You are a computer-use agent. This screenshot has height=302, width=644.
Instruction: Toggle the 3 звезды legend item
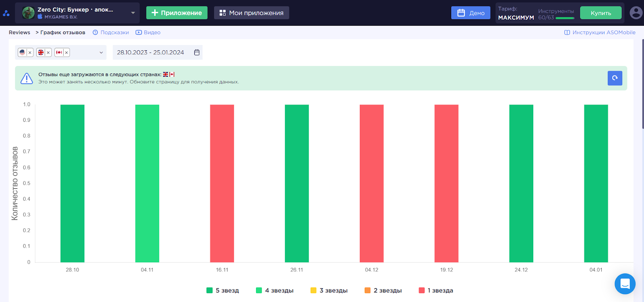pyautogui.click(x=329, y=290)
